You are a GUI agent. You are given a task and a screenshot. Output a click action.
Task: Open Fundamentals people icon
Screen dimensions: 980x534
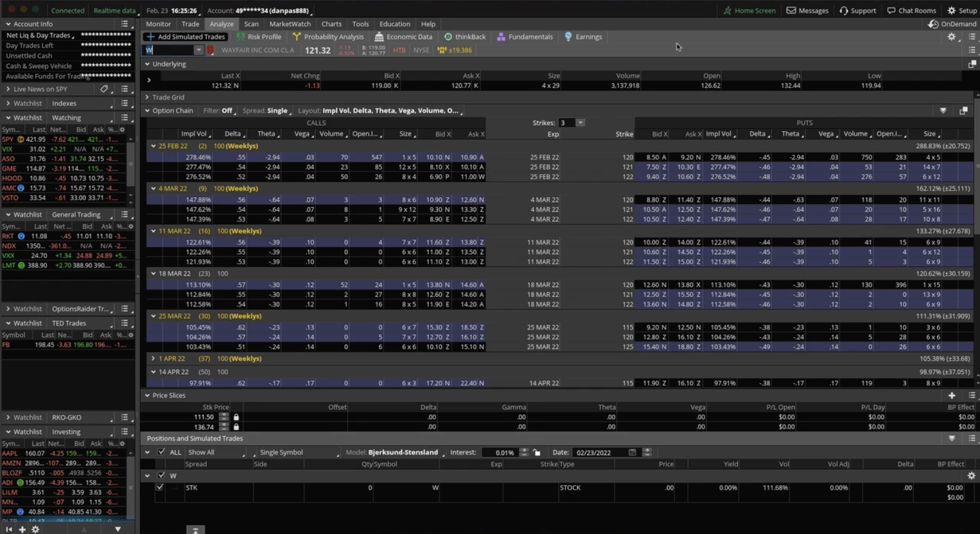[x=501, y=37]
